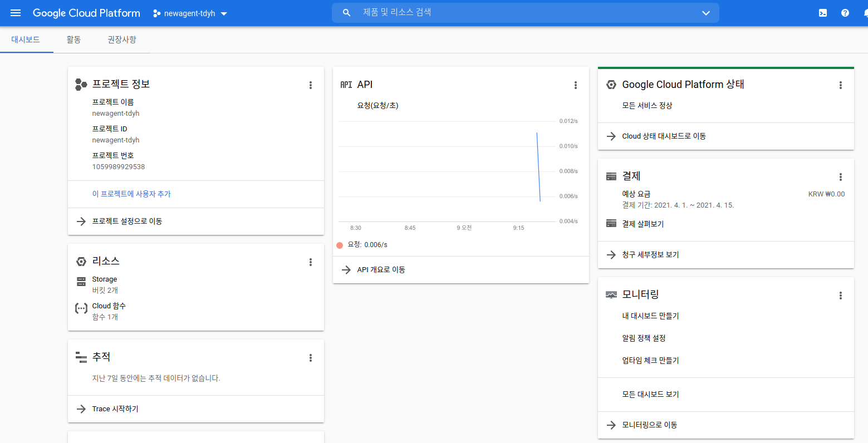The image size is (868, 443).
Task: Toggle the 요청: 0.006/s legend entry
Action: (362, 245)
